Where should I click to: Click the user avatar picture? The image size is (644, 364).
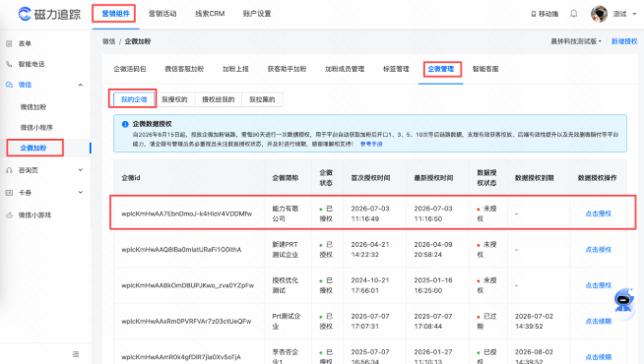pos(599,14)
